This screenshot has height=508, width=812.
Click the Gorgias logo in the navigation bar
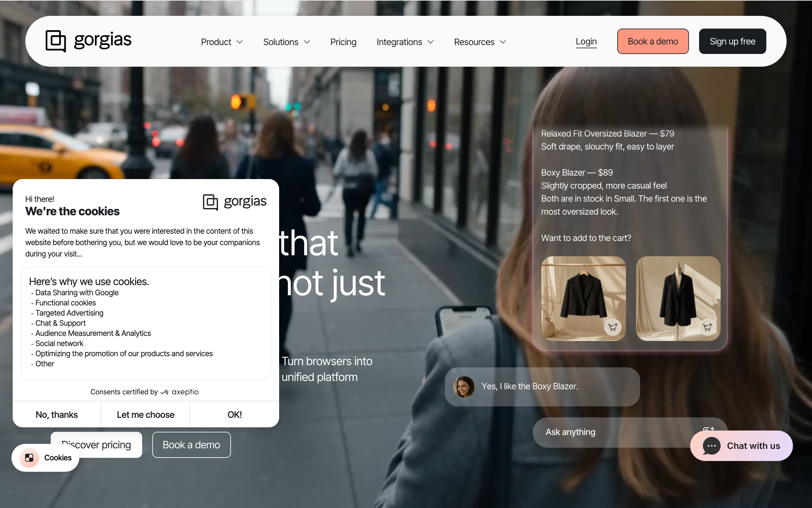coord(88,41)
